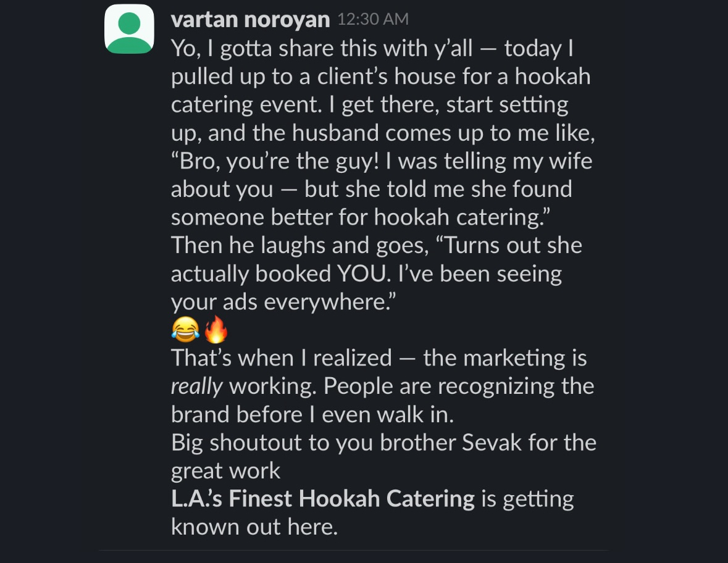Click the phrase "great work"

(x=225, y=472)
